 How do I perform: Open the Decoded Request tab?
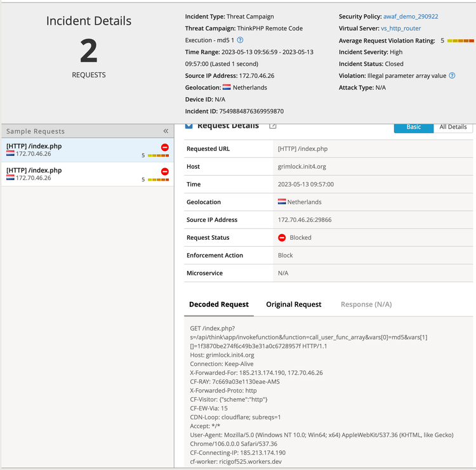point(219,304)
